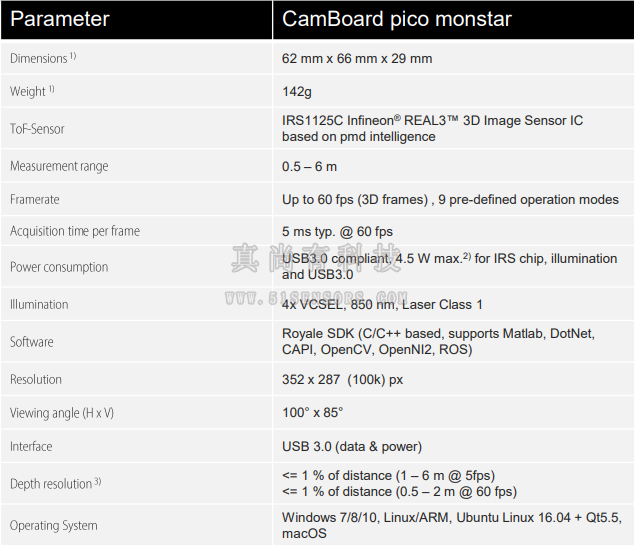Image resolution: width=634 pixels, height=551 pixels.
Task: Click the Royale SDK software description
Action: [x=438, y=342]
